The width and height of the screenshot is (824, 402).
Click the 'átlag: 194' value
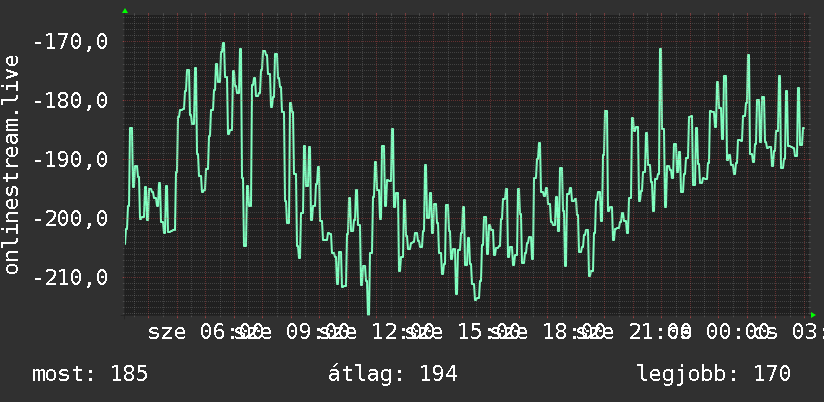(393, 374)
